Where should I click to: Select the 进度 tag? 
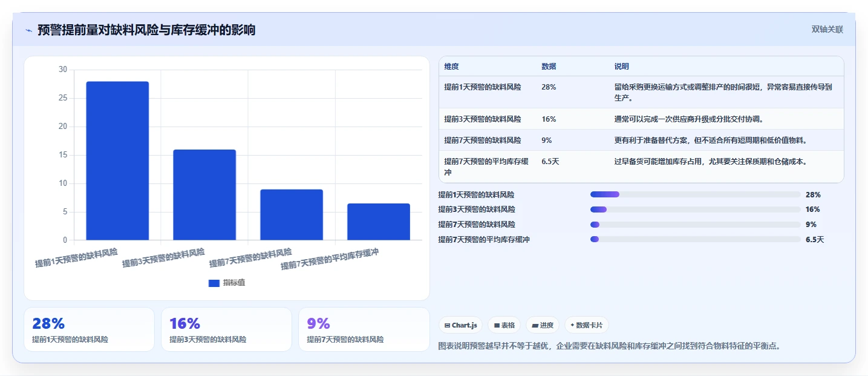coord(543,325)
